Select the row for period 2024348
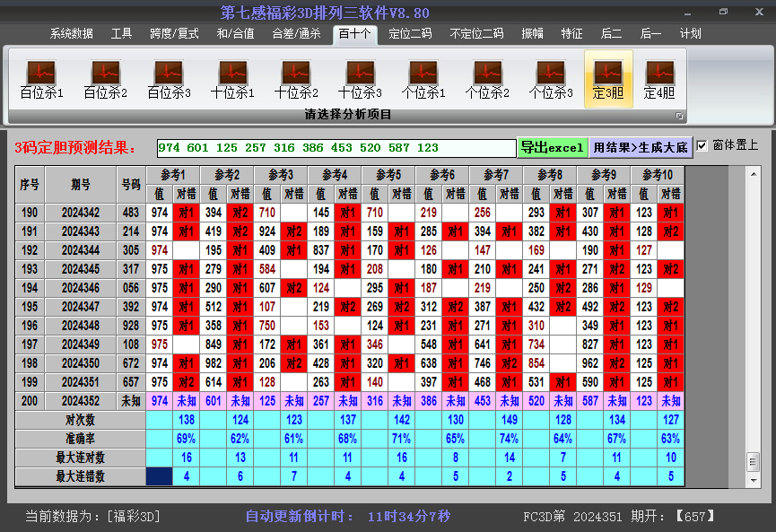Viewport: 776px width, 532px height. tap(349, 326)
